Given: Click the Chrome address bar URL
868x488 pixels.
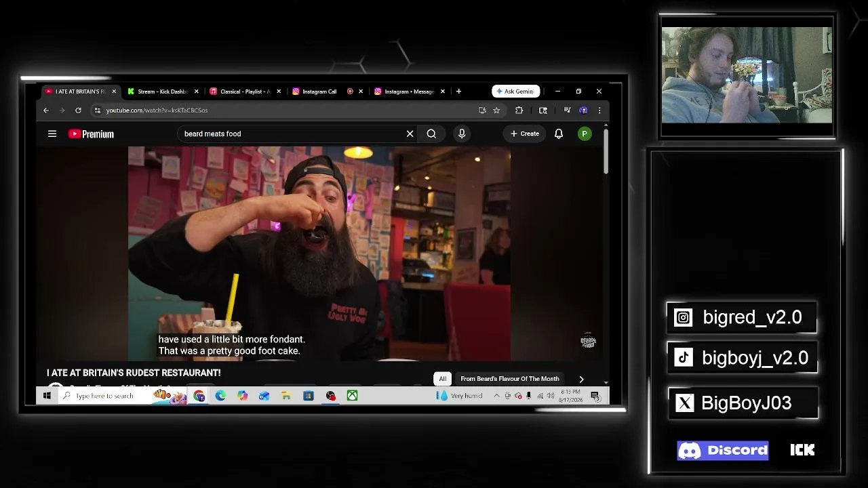Looking at the screenshot, I should (x=157, y=110).
